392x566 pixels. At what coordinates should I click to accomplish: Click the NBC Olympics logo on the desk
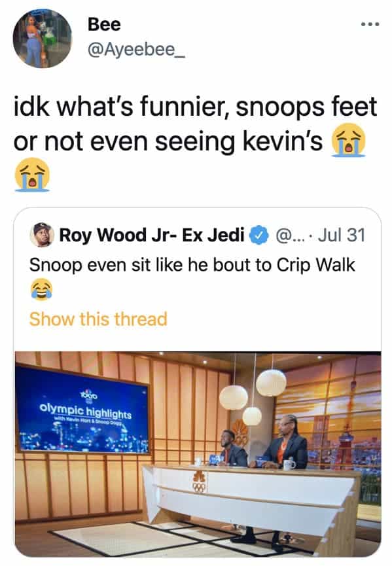tap(199, 482)
